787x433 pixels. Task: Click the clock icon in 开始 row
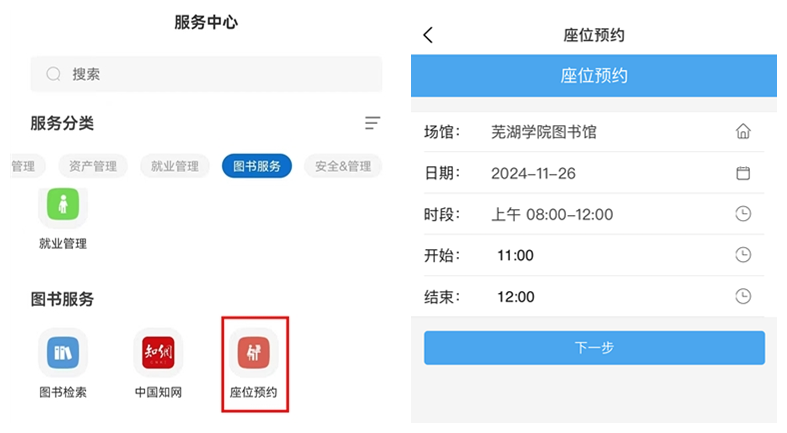(743, 255)
